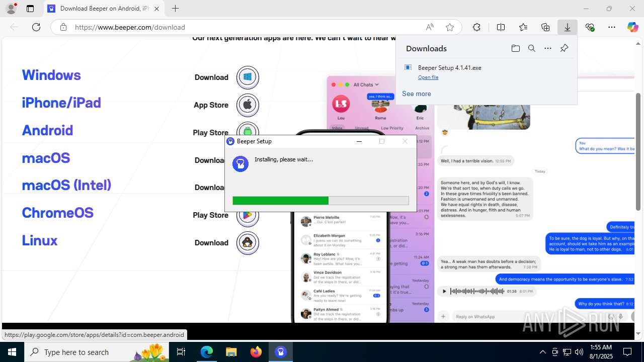Open Favorites list icon
Image resolution: width=644 pixels, height=362 pixels.
coord(523,27)
